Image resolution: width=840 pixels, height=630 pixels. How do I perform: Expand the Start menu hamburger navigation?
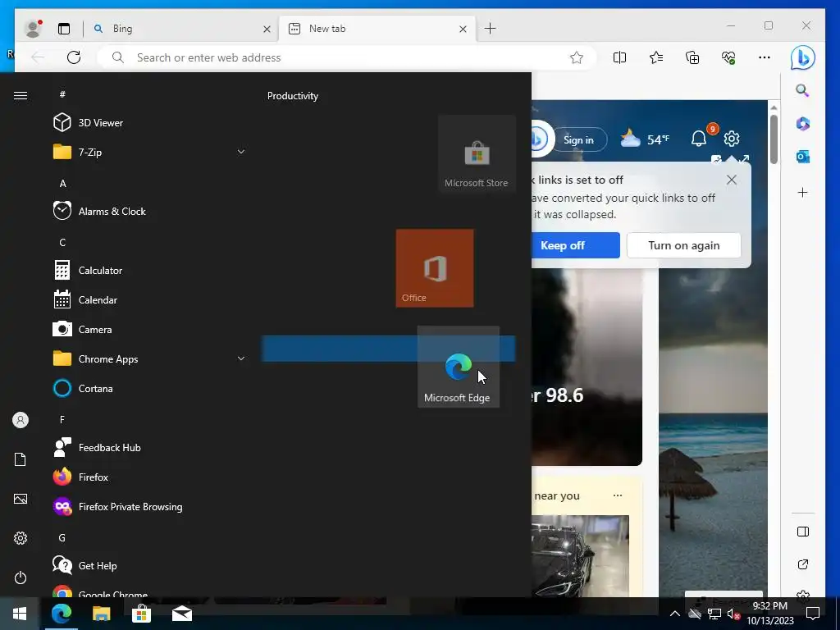pyautogui.click(x=21, y=95)
